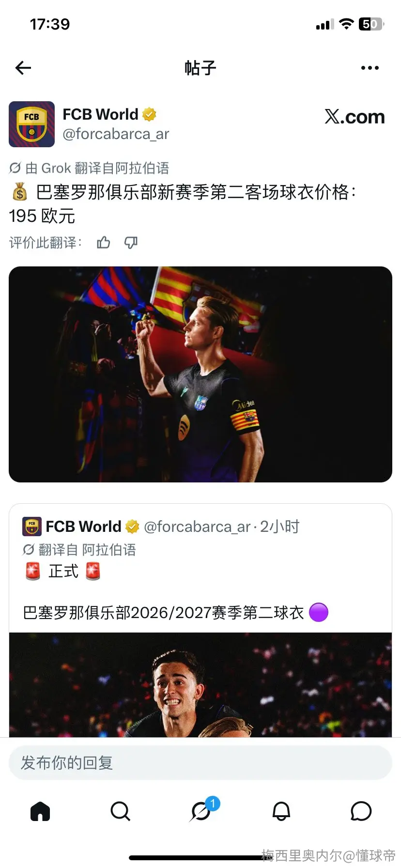Tap the back arrow icon

pos(23,68)
